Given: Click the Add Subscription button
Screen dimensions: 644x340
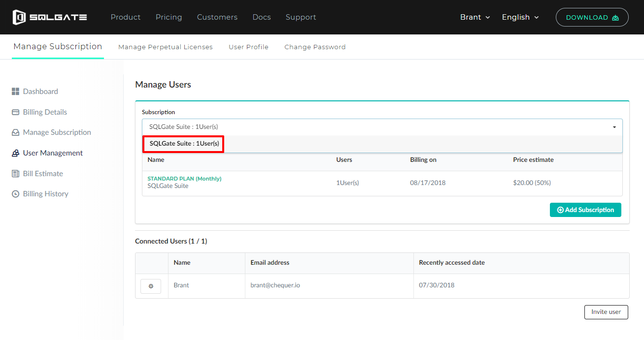Looking at the screenshot, I should point(585,210).
